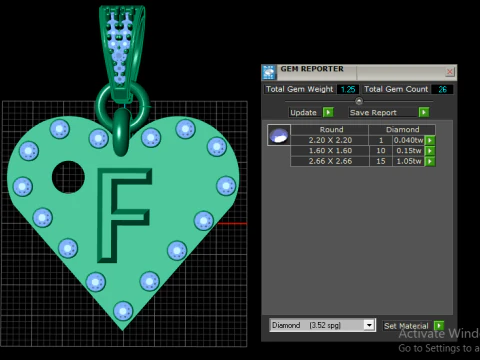The width and height of the screenshot is (480, 360).
Task: Click the 0.040tw weight cell
Action: pos(408,140)
